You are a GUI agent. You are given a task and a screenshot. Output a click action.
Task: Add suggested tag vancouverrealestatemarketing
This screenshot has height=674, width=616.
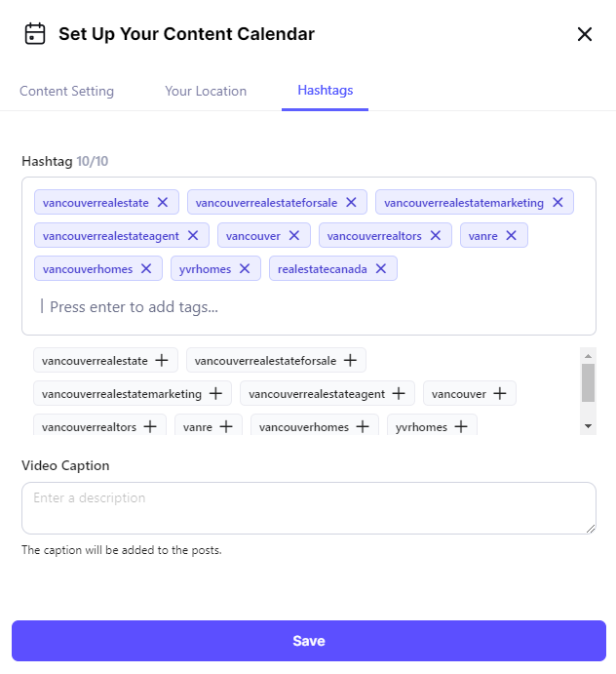[215, 394]
